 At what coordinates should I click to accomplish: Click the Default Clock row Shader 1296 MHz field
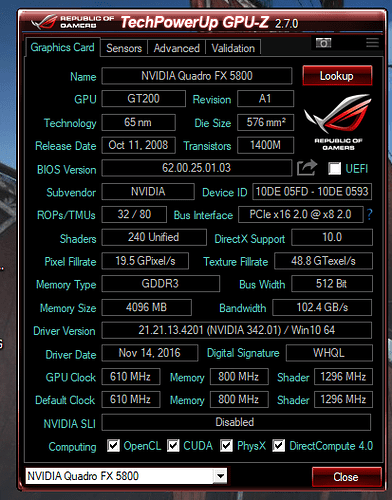point(343,399)
